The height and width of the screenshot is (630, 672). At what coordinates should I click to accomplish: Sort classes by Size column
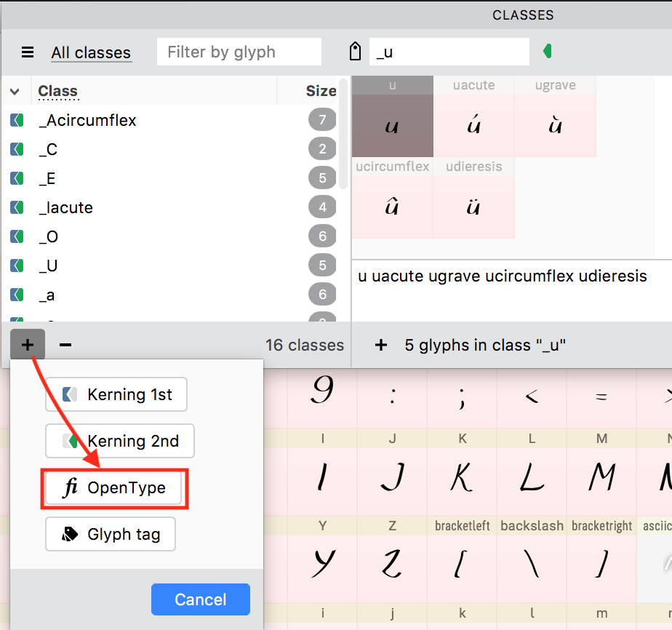click(x=321, y=91)
